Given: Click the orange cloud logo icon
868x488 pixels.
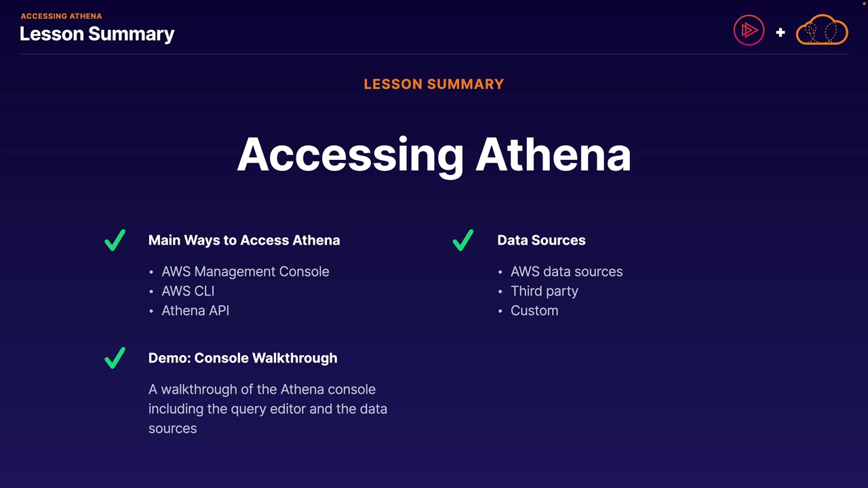Looking at the screenshot, I should (x=822, y=31).
